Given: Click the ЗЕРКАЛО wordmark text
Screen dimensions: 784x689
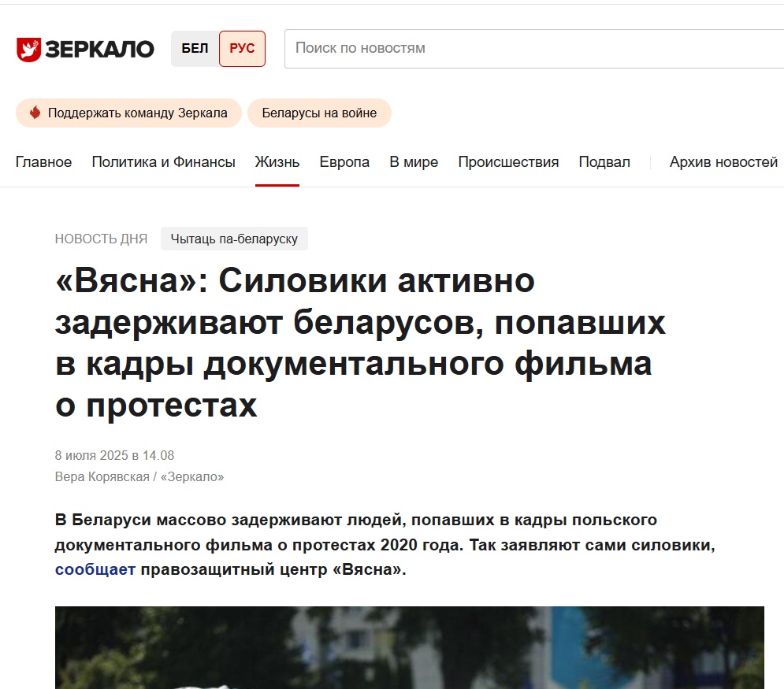Looking at the screenshot, I should [x=99, y=49].
